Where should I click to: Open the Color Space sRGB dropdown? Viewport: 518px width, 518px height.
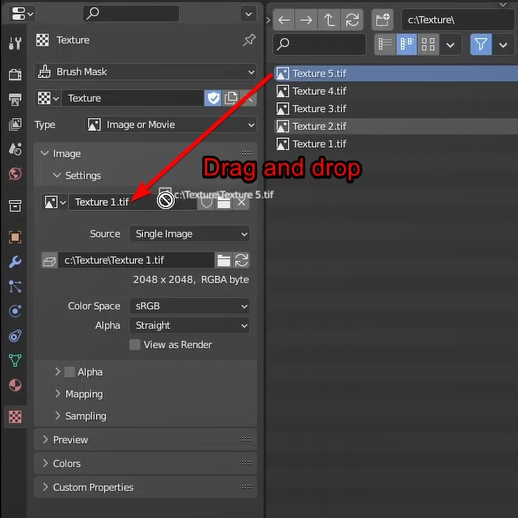(x=189, y=306)
